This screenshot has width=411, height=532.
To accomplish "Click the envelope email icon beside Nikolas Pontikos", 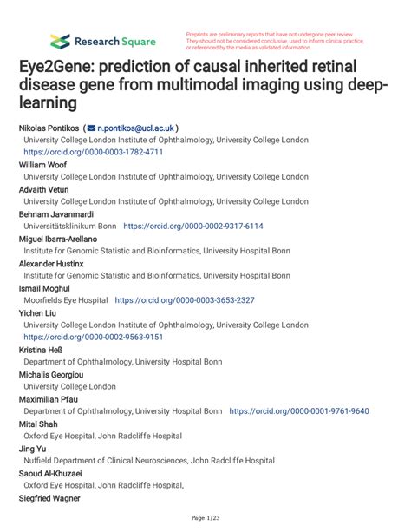I will click(91, 128).
